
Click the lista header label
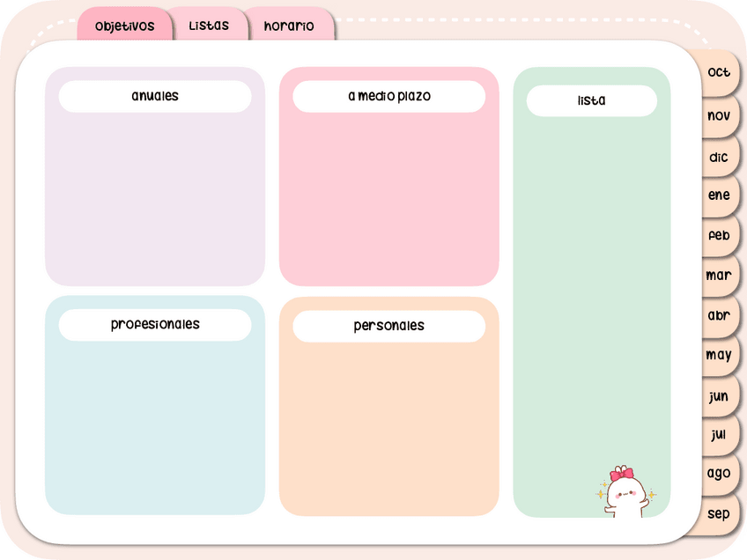[x=592, y=100]
